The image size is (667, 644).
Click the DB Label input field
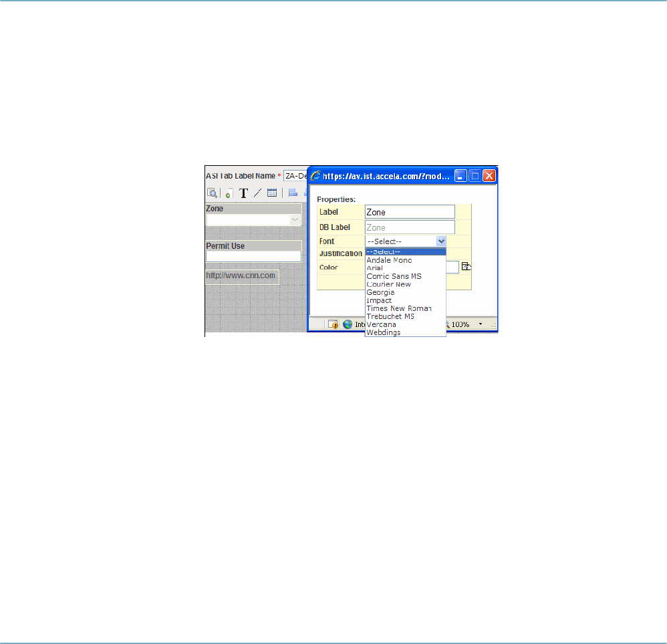coord(410,227)
